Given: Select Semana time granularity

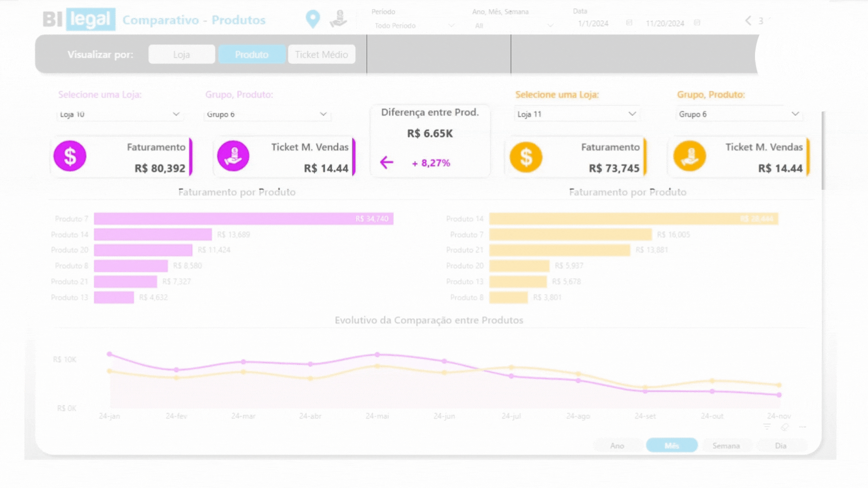Looking at the screenshot, I should pyautogui.click(x=726, y=446).
